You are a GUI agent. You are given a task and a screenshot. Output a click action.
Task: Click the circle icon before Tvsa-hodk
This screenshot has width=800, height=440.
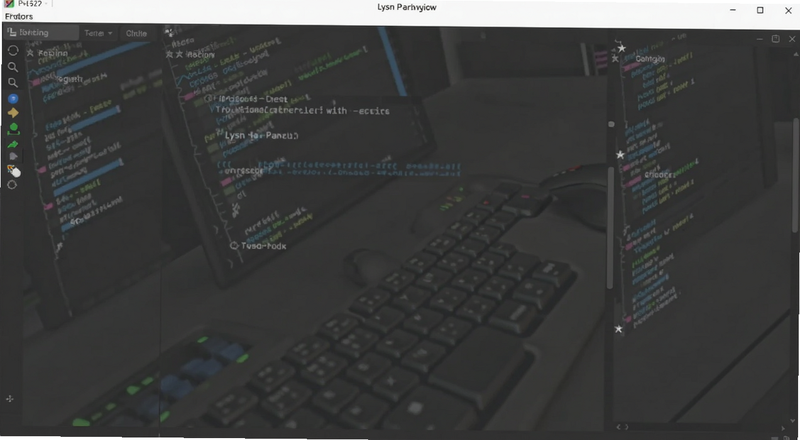pos(234,246)
